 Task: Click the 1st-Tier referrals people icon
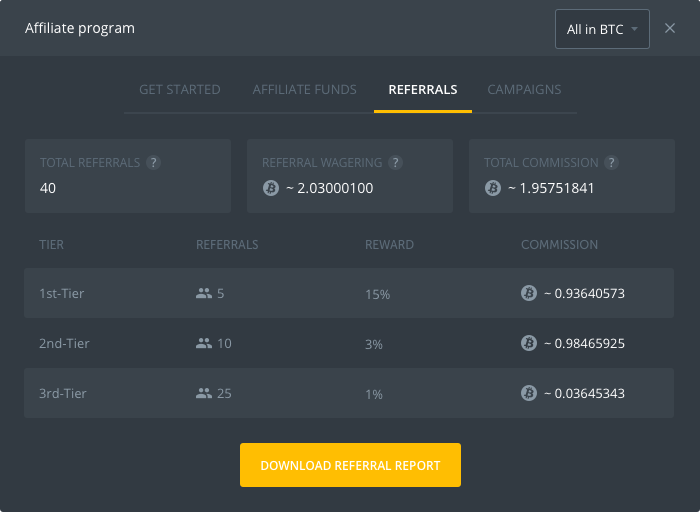pyautogui.click(x=204, y=293)
